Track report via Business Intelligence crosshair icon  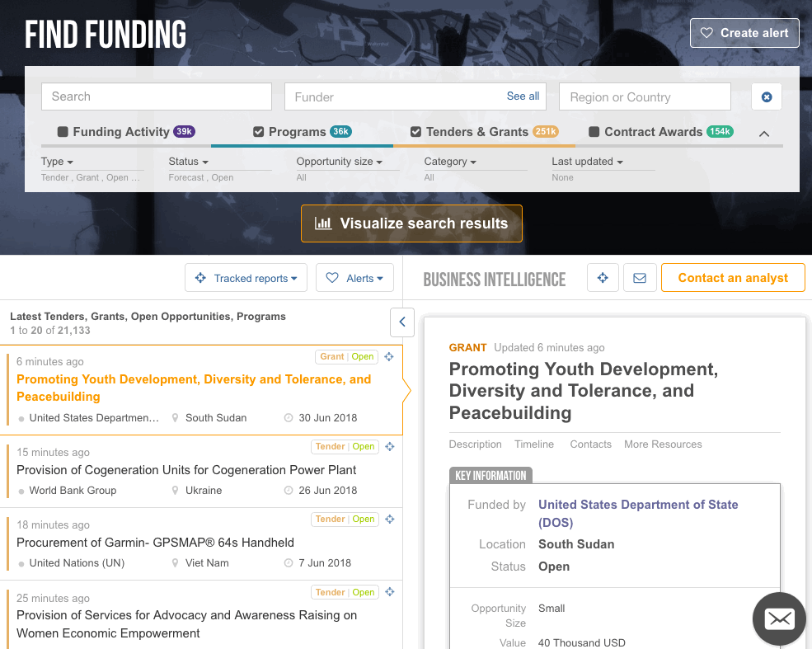click(x=603, y=278)
